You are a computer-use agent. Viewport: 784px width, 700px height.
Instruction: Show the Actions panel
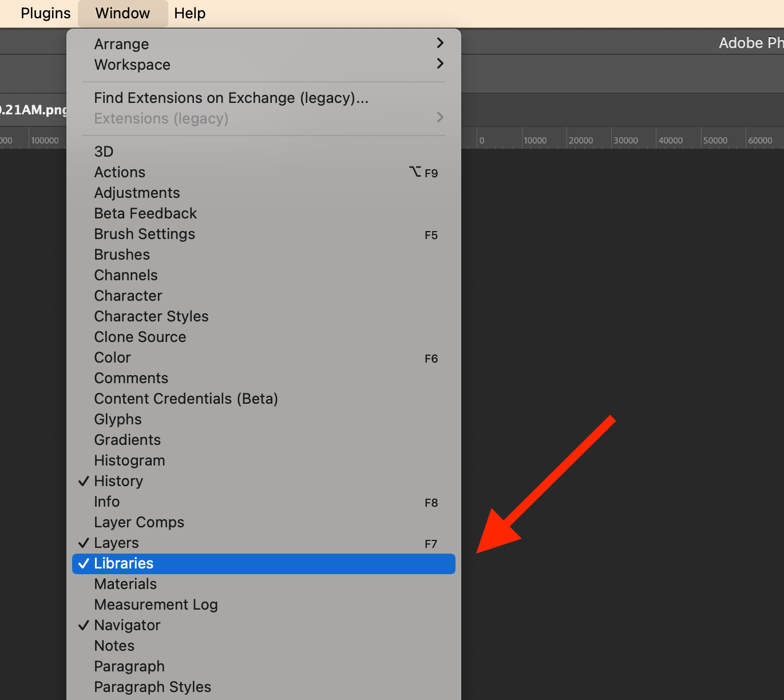tap(264, 172)
